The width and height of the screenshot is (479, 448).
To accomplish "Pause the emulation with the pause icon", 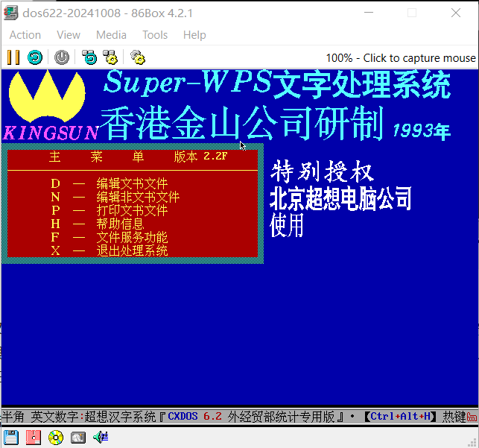I will (13, 57).
